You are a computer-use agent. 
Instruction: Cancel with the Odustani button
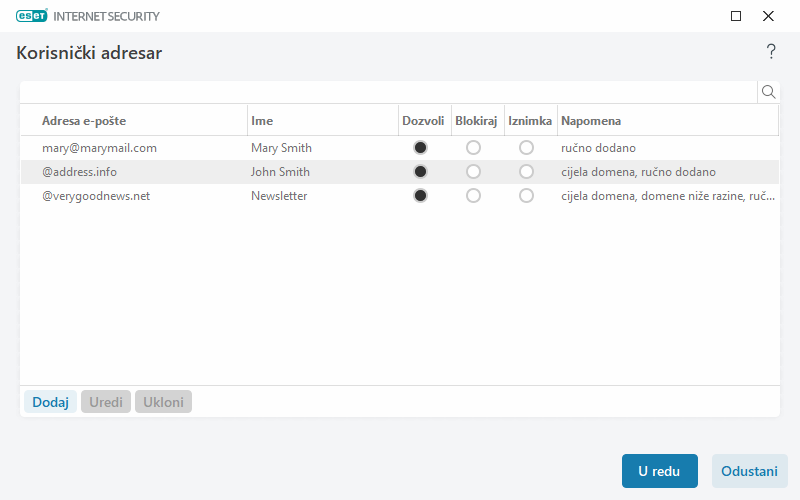click(x=749, y=471)
